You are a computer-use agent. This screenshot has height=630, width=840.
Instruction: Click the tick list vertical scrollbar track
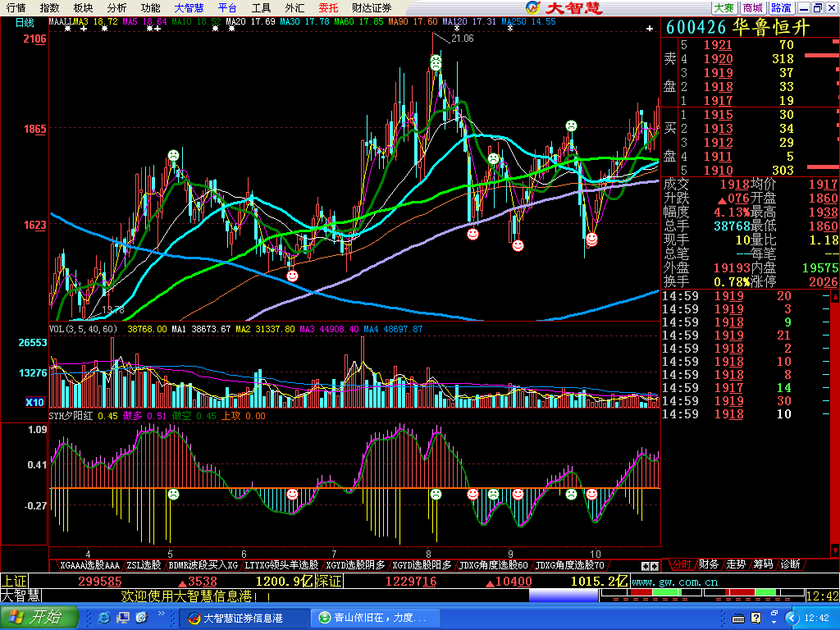834,423
